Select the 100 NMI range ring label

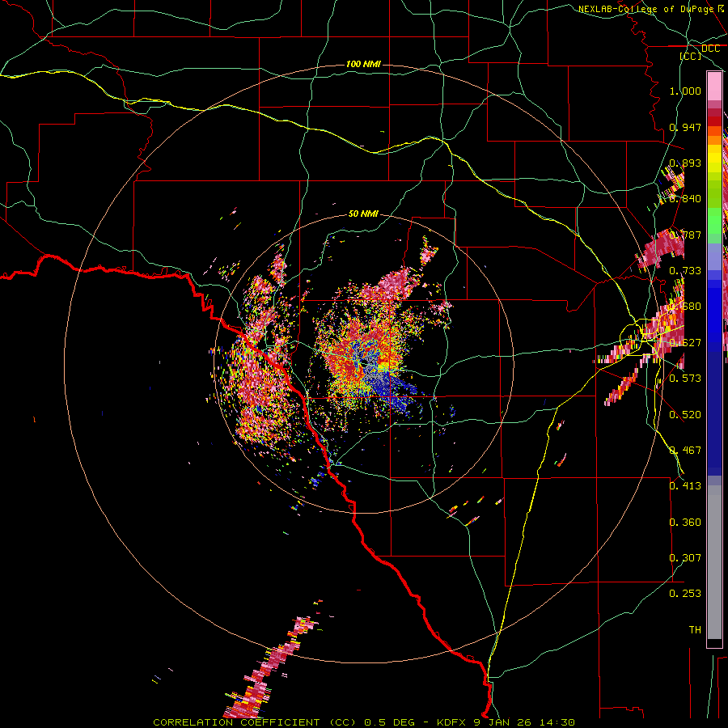363,64
